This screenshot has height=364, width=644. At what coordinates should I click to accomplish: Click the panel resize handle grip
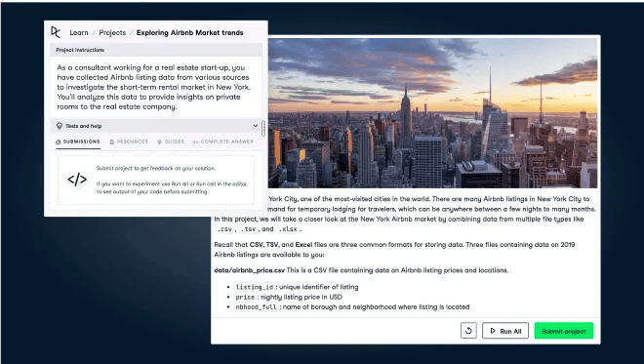pos(263,128)
